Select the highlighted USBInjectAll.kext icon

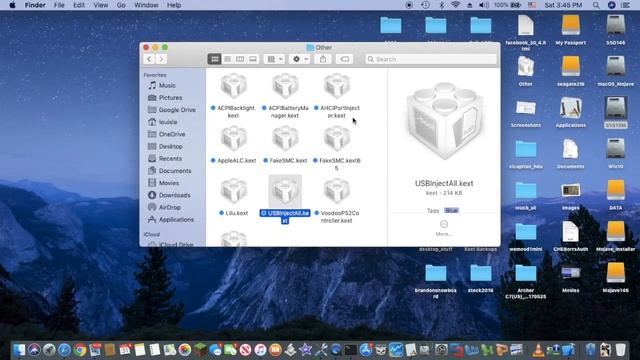pyautogui.click(x=285, y=191)
